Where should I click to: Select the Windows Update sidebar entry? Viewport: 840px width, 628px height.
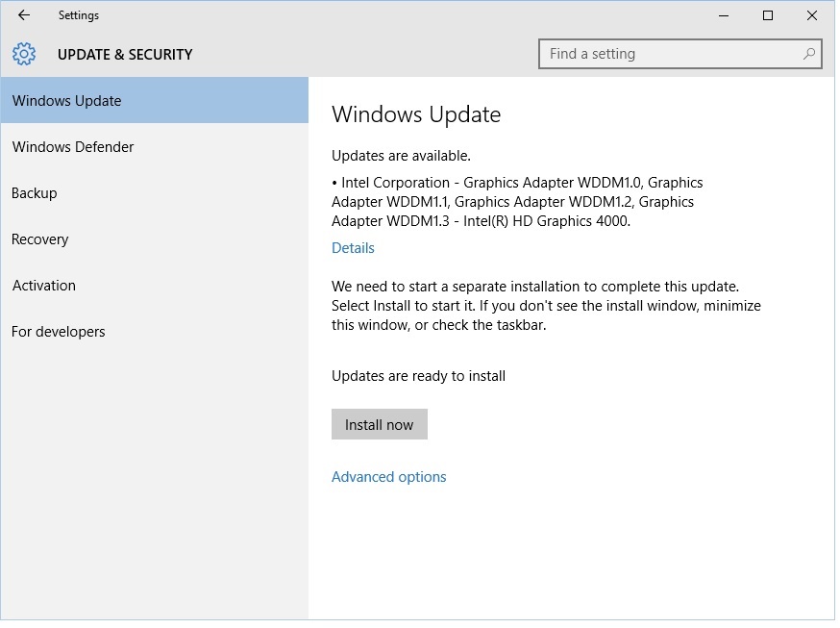point(66,100)
